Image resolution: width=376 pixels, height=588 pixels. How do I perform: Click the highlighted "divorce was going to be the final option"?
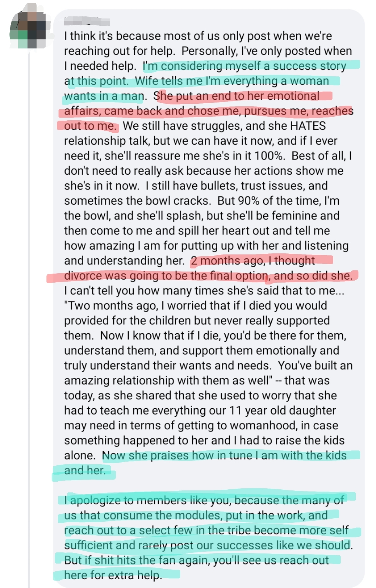[166, 276]
